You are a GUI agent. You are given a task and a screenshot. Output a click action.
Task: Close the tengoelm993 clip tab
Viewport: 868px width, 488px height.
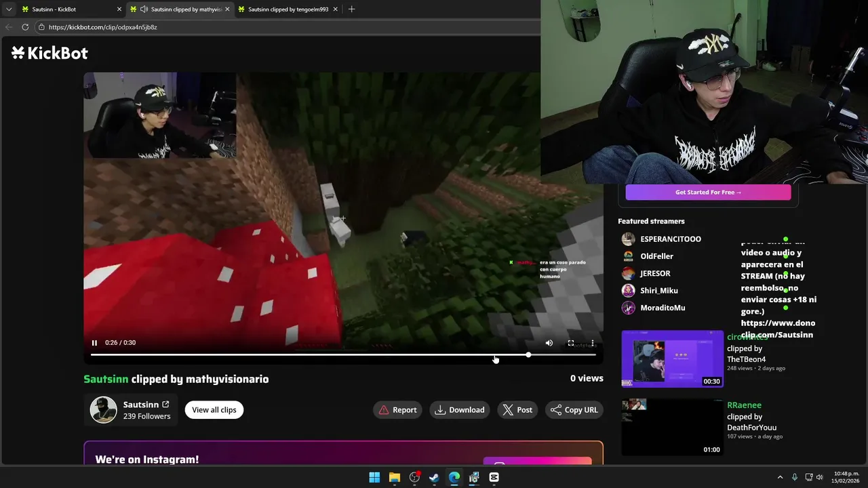336,9
